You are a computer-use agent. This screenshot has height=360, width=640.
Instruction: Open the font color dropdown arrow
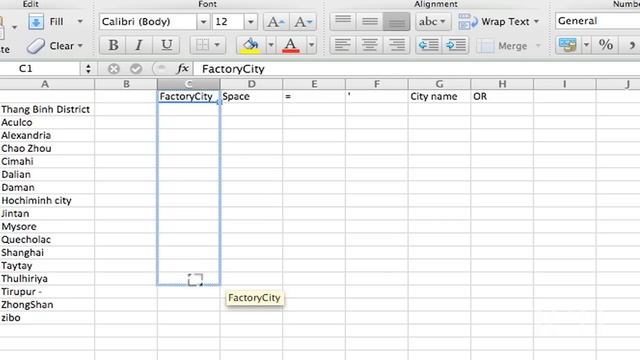(311, 45)
